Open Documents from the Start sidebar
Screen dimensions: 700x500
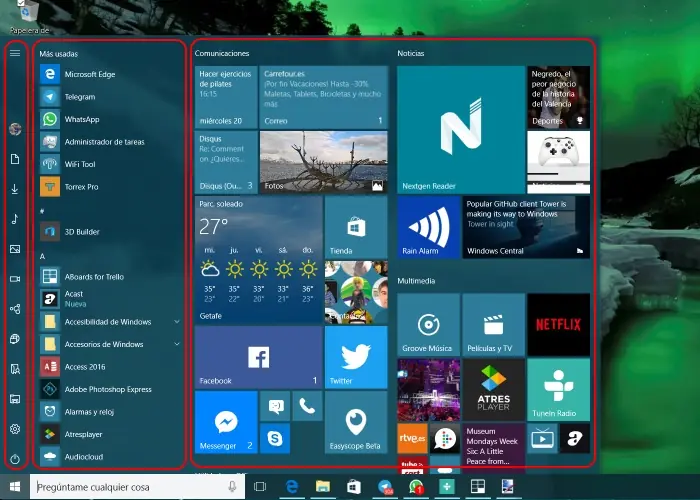15,159
